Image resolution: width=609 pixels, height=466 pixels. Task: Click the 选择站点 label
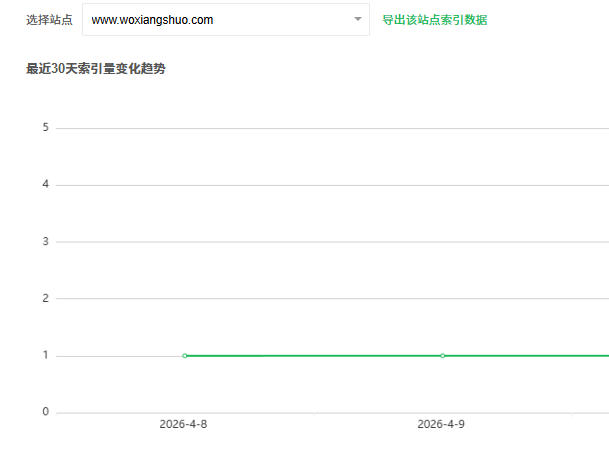click(49, 20)
